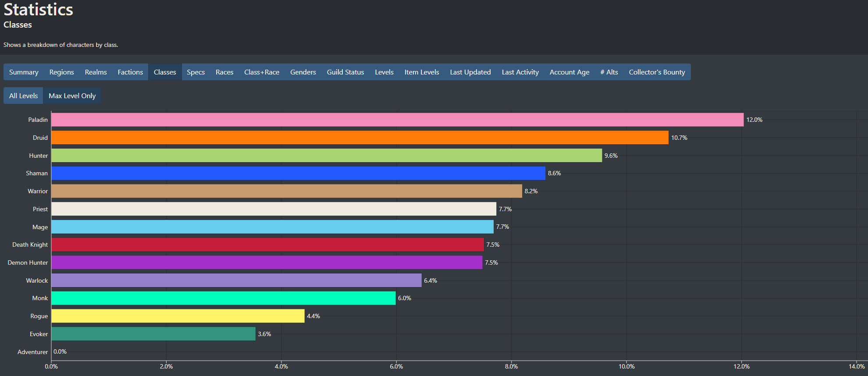This screenshot has height=376, width=868.
Task: Click the Evoker axis label
Action: [x=39, y=334]
